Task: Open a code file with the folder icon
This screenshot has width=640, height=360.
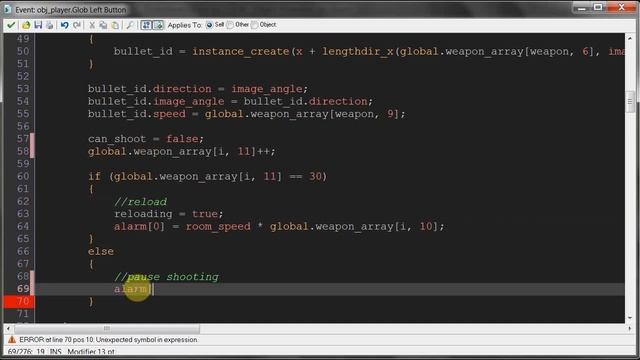Action: tap(26, 25)
